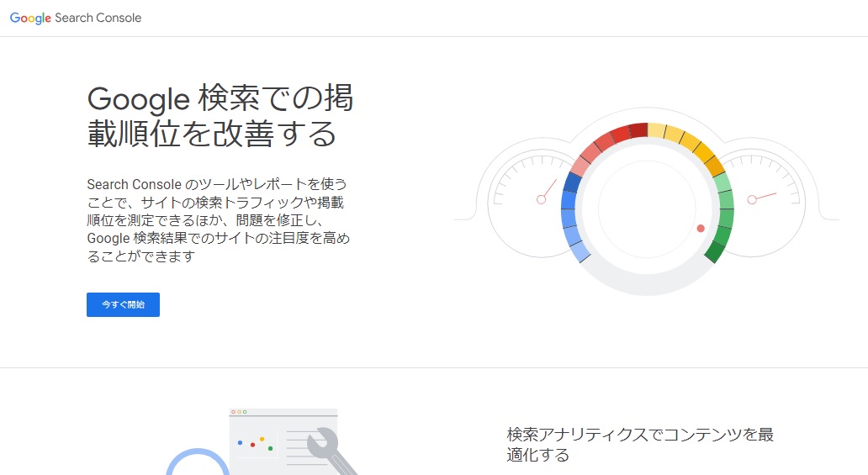The height and width of the screenshot is (475, 868).
Task: Click the Google Search Console logo
Action: click(x=76, y=18)
